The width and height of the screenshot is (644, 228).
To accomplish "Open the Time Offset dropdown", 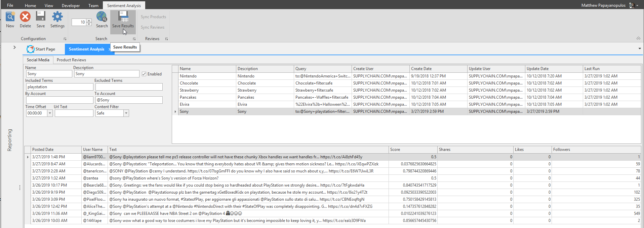I will coord(50,113).
